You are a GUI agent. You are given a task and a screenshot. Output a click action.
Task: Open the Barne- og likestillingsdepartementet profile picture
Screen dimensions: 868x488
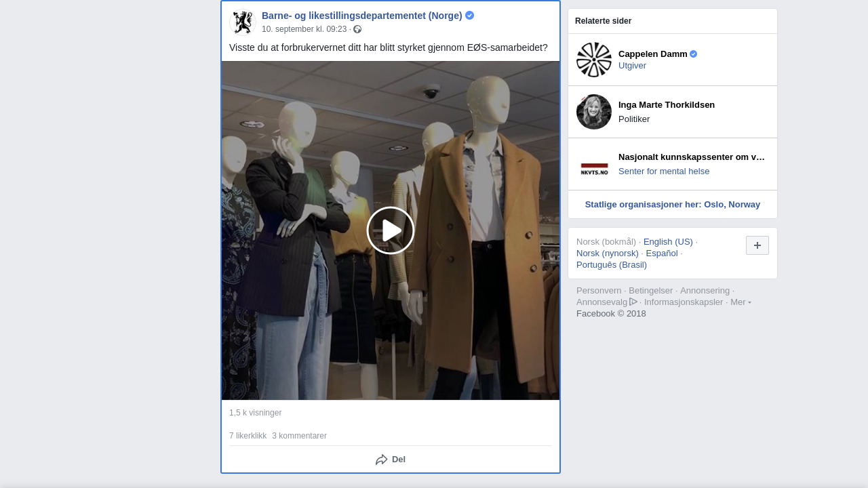coord(242,22)
